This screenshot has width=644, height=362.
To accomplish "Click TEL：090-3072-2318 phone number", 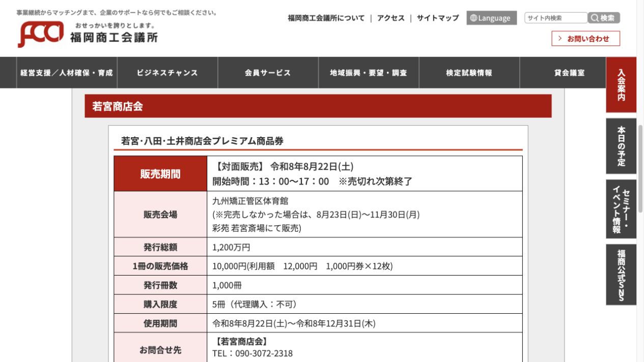I will pos(253,353).
